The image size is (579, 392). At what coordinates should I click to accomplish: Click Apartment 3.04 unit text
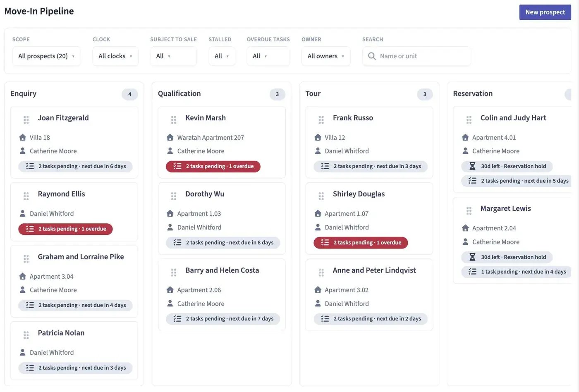51,277
